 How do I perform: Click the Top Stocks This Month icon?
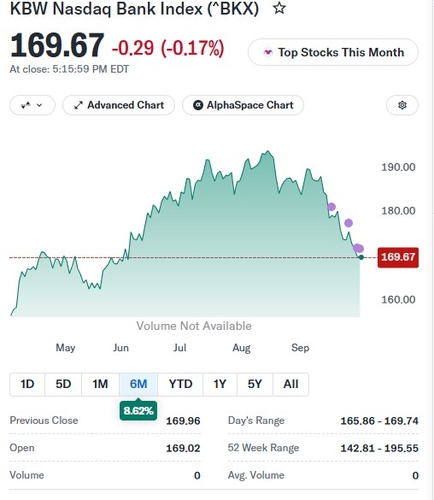pos(268,52)
